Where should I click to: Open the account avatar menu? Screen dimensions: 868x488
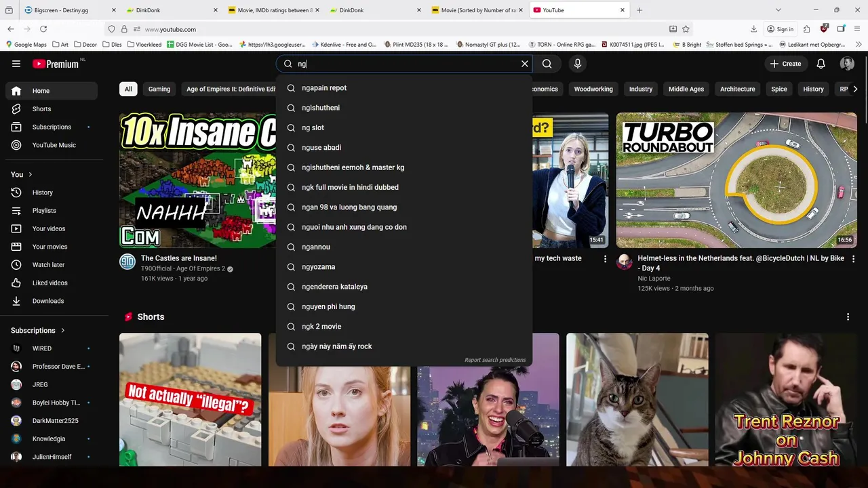847,64
